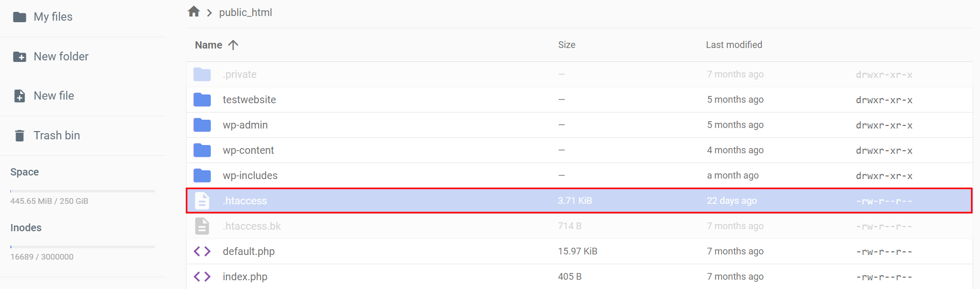Sort files by Last modified column
The width and height of the screenshot is (980, 289).
733,45
